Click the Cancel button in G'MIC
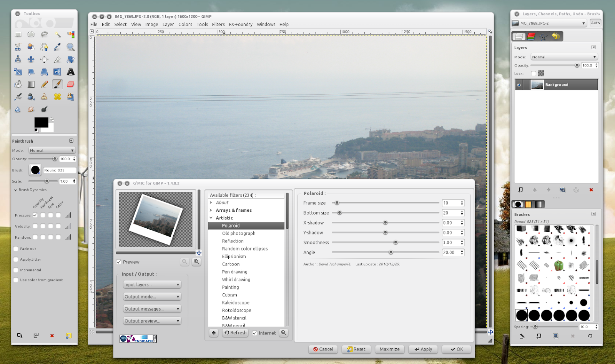Image resolution: width=615 pixels, height=364 pixels. [x=323, y=349]
